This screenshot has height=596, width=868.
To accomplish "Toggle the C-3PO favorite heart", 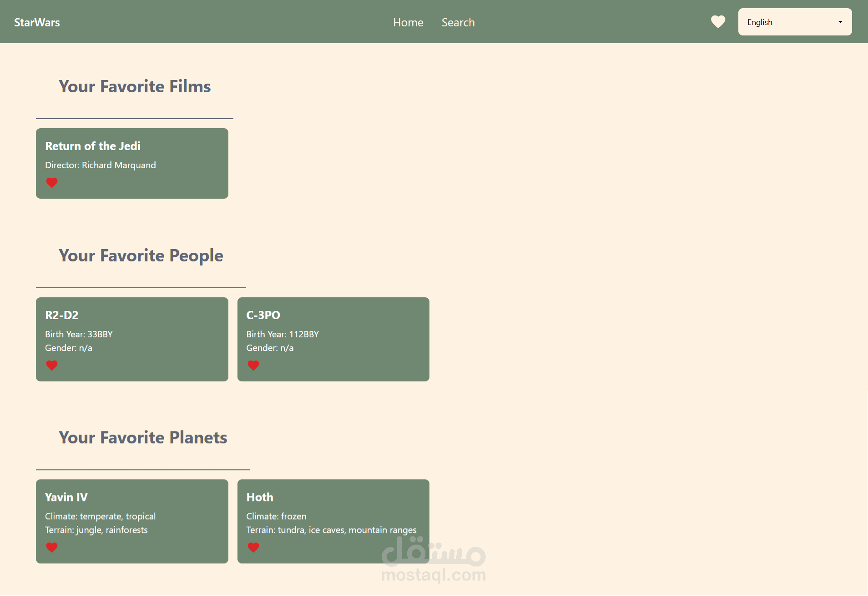I will coord(253,366).
